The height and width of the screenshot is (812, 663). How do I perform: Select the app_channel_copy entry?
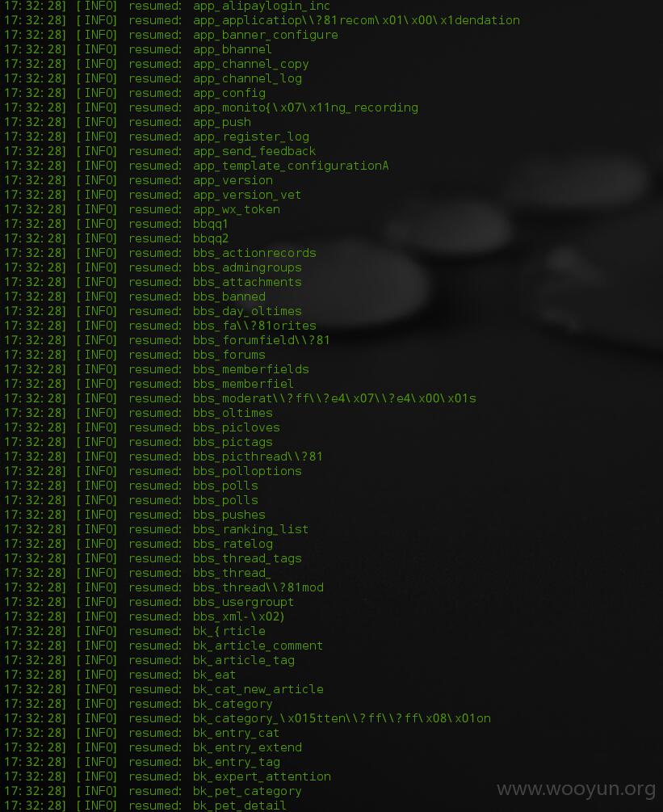(251, 64)
